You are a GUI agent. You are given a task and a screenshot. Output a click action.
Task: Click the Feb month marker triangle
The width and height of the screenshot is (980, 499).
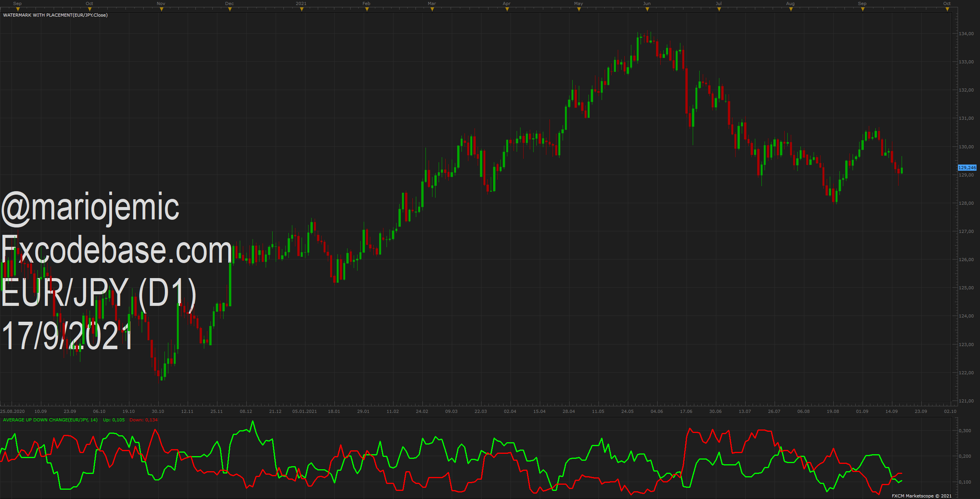click(367, 9)
